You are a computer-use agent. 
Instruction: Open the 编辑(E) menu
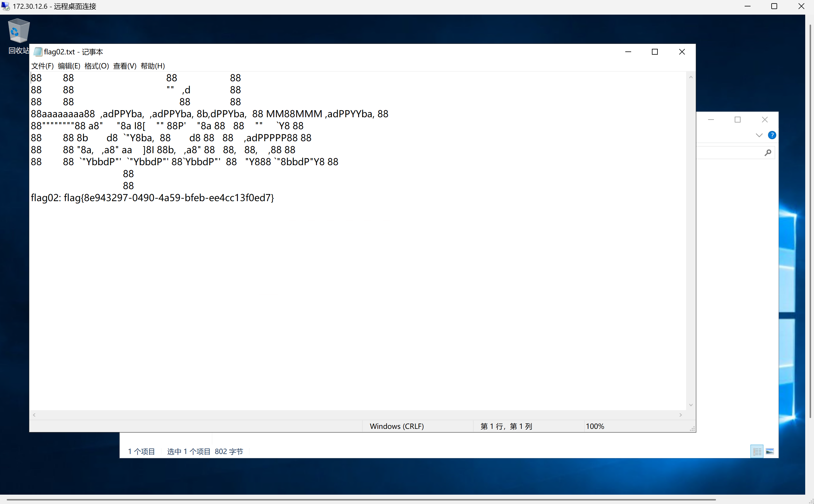click(69, 66)
